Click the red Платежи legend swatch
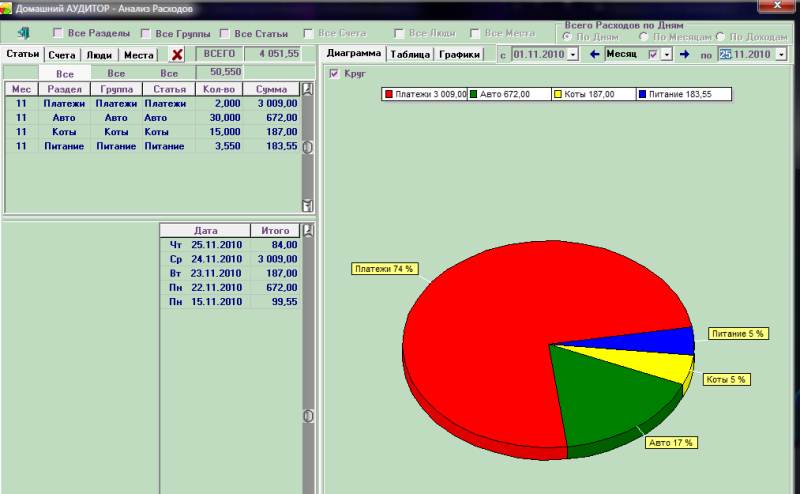800x494 pixels. tap(389, 94)
